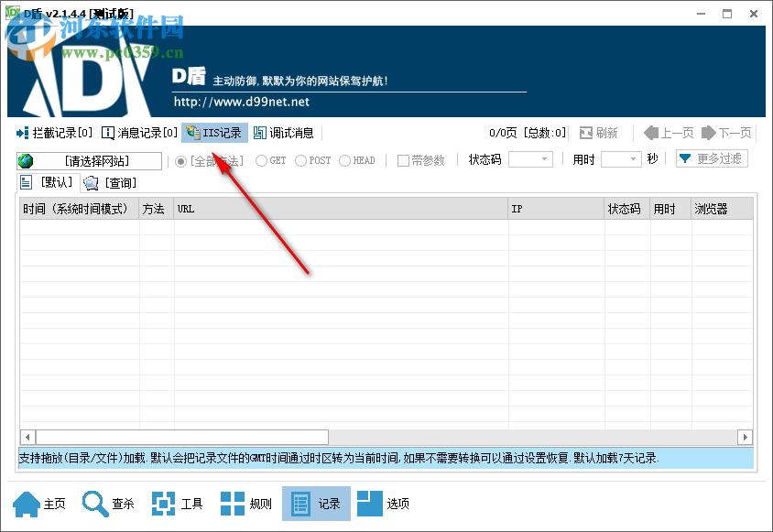Open the 工具 tools section

pyautogui.click(x=178, y=504)
